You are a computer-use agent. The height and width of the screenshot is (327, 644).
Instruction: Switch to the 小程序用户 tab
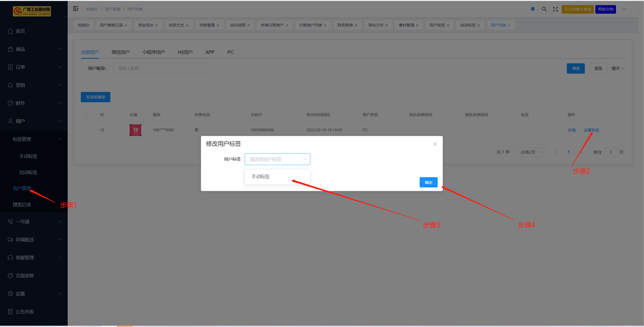click(x=154, y=52)
